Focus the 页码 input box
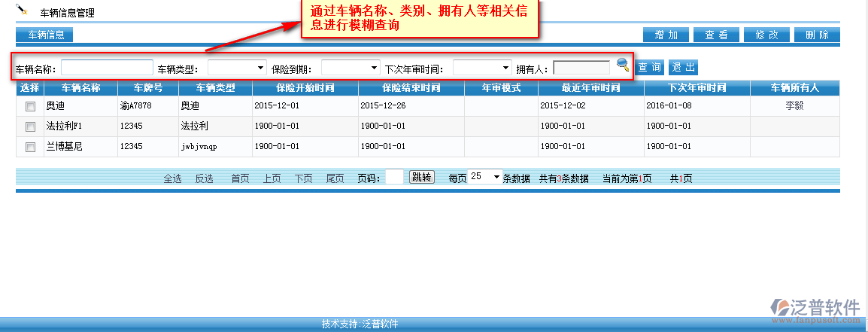 pyautogui.click(x=393, y=178)
